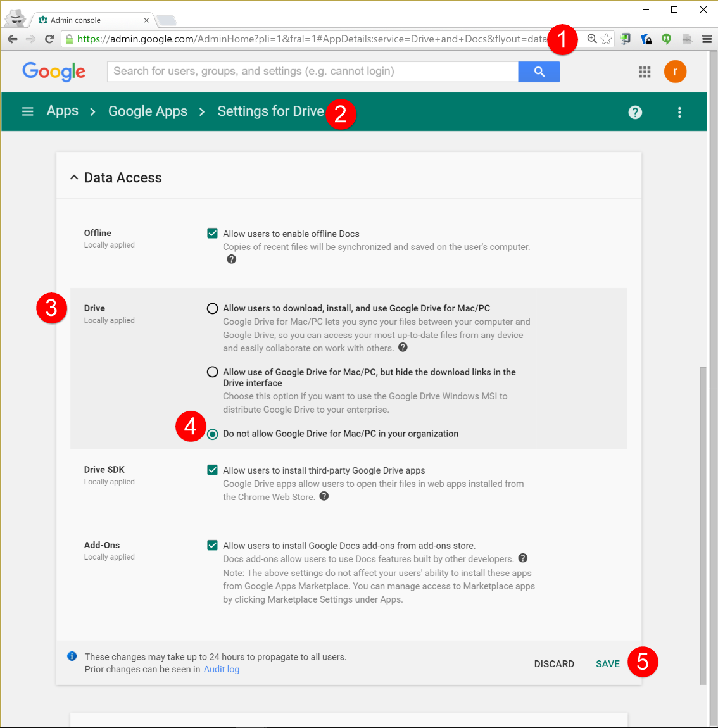Click the greyed puzzle extension icon
The width and height of the screenshot is (718, 728).
click(687, 39)
